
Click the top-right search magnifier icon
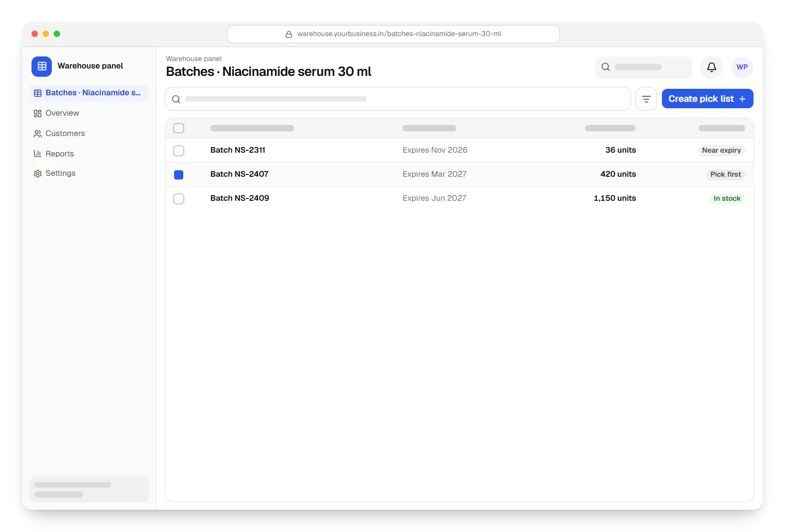point(605,67)
